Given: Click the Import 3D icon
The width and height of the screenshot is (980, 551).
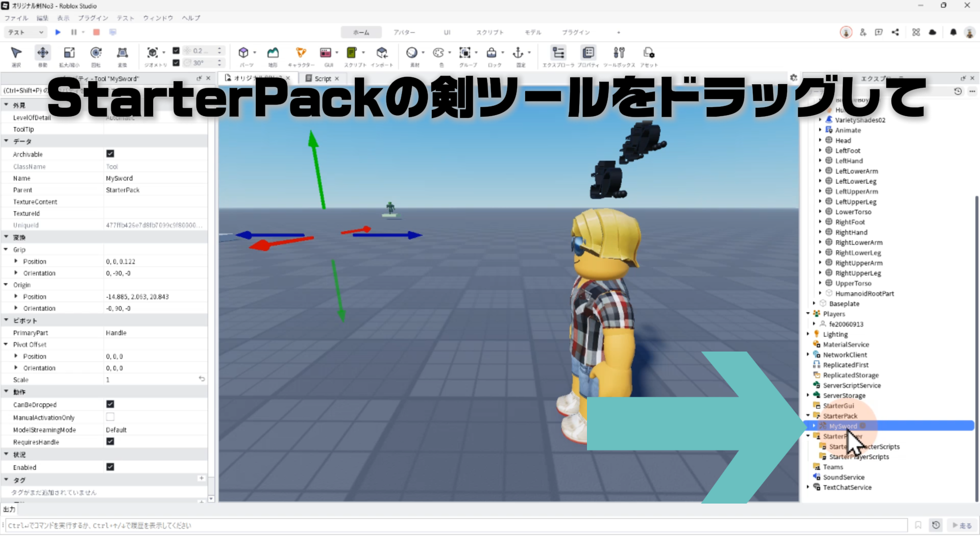Looking at the screenshot, I should (382, 53).
